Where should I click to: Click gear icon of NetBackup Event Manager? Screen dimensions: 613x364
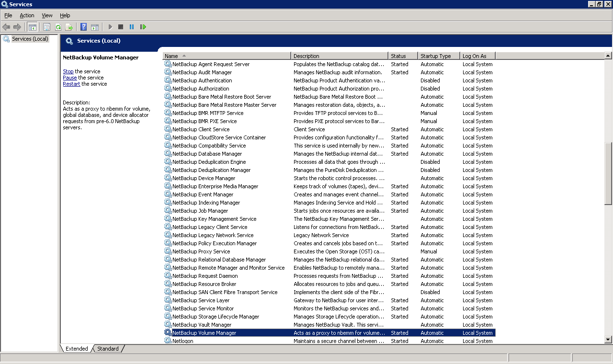coord(168,194)
